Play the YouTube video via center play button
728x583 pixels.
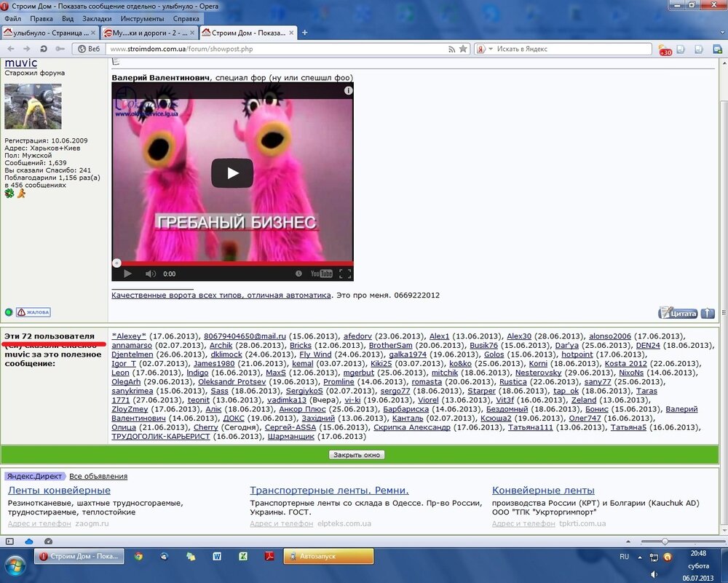[232, 173]
